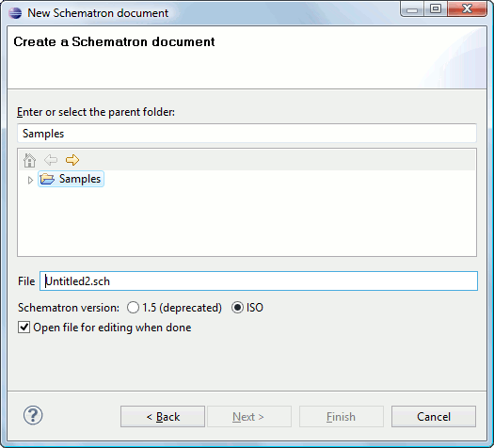Click the disabled Finish button

pos(342,417)
